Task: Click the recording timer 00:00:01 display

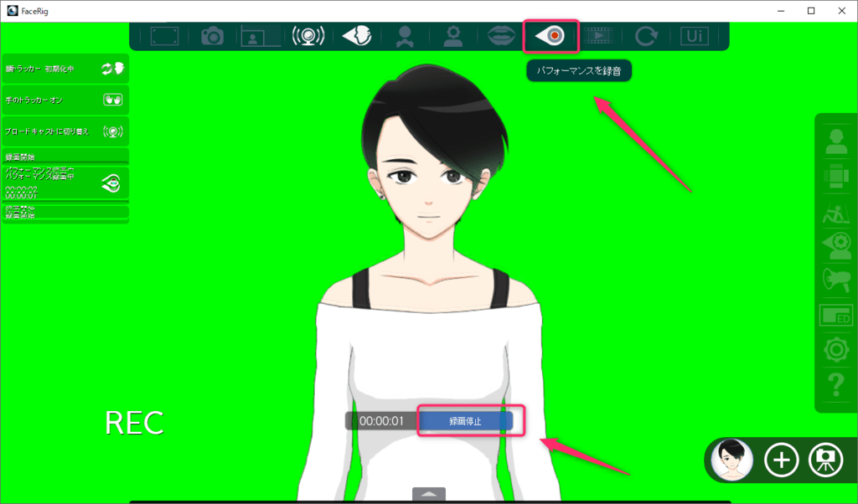Action: click(382, 420)
